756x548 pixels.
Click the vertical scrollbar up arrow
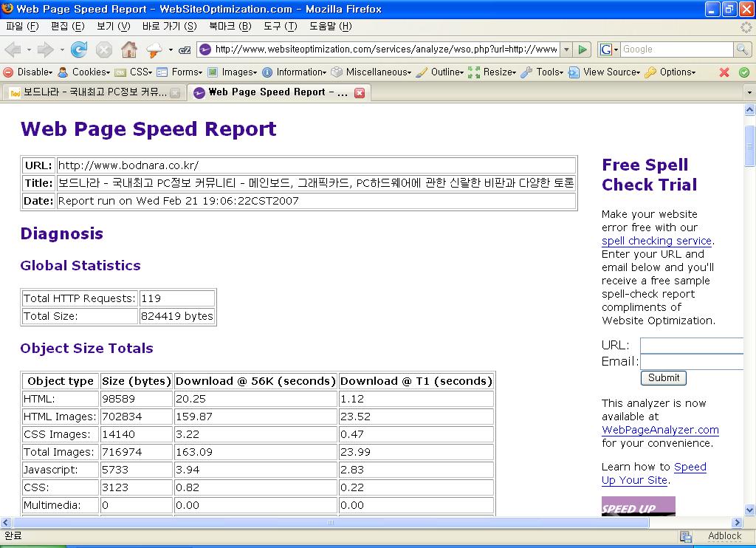pos(749,110)
